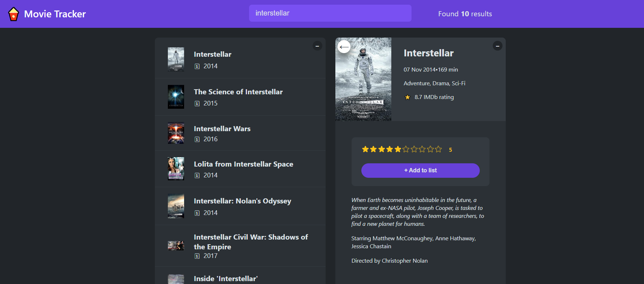Rate Interstellar with the fourth star
This screenshot has width=644, height=284.
pyautogui.click(x=390, y=149)
